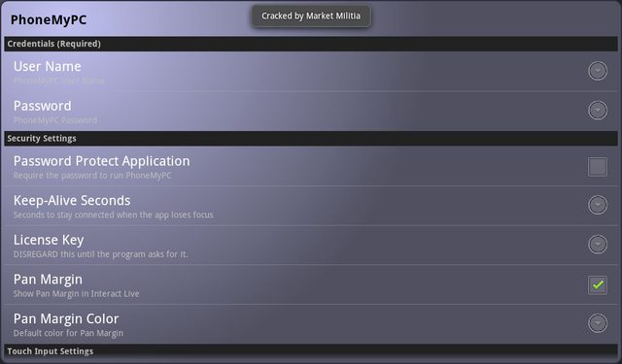
Task: Click the Pan Margin title text
Action: point(48,280)
